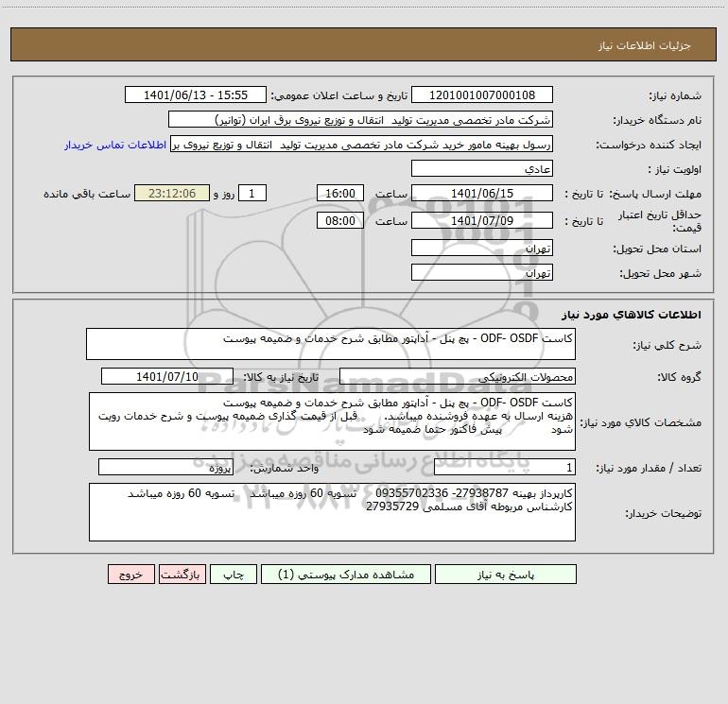Click the deadline time field 16:00
The image size is (728, 704).
coord(339,193)
